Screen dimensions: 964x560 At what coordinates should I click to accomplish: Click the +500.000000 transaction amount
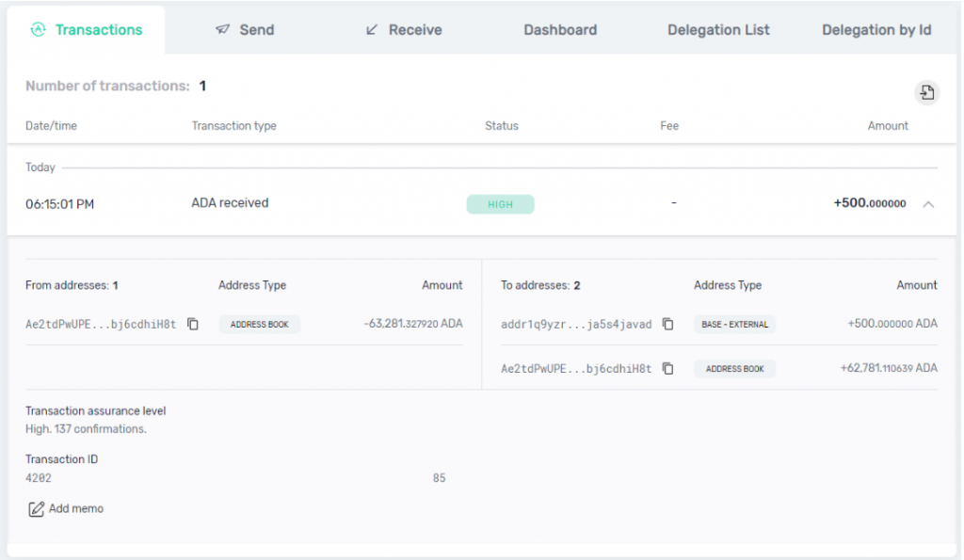pyautogui.click(x=869, y=203)
